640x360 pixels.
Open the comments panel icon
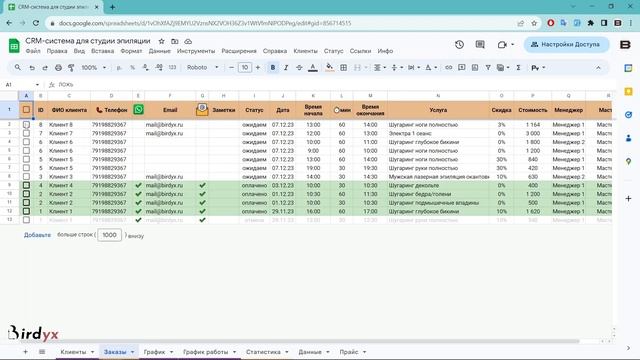(480, 44)
